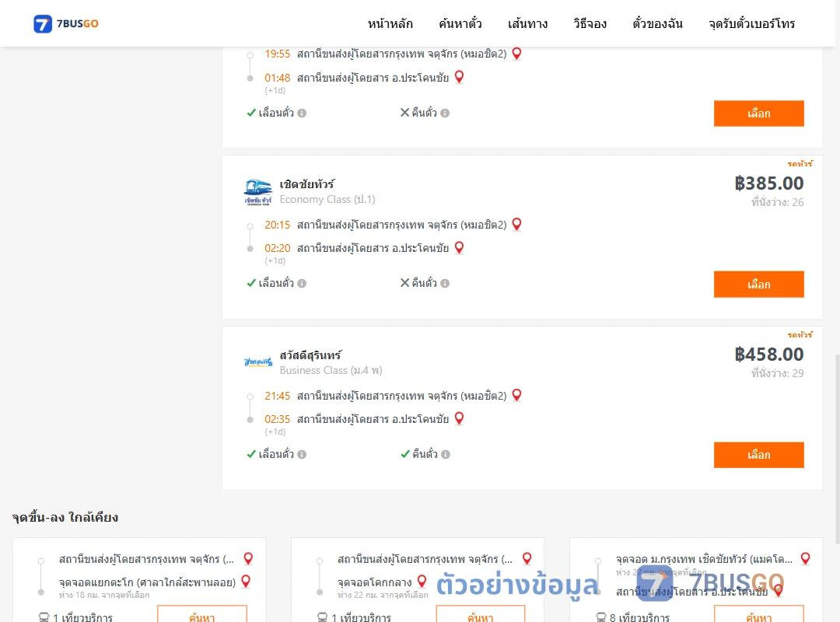Click map pin beside 21:45 departure station

[517, 395]
